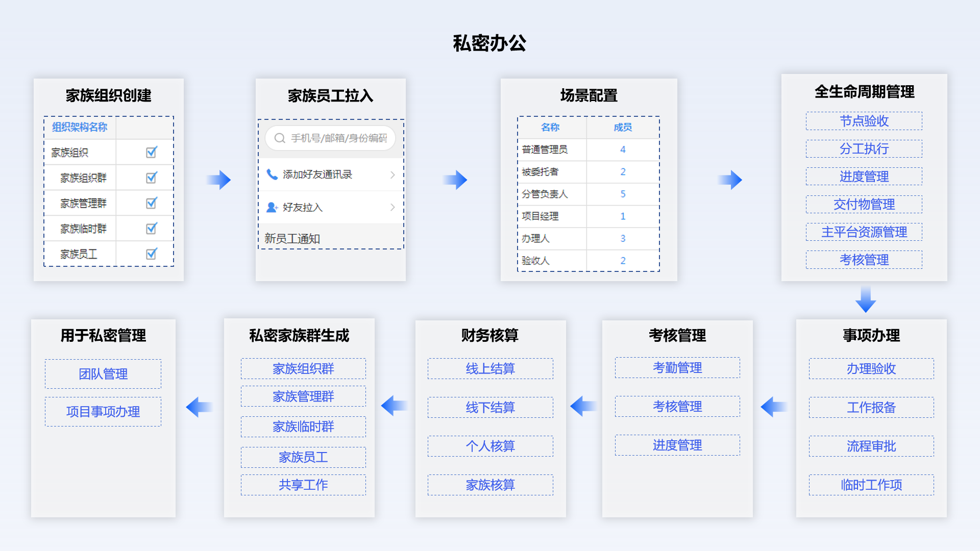Open the 好友拉入 row chevron

pyautogui.click(x=393, y=207)
